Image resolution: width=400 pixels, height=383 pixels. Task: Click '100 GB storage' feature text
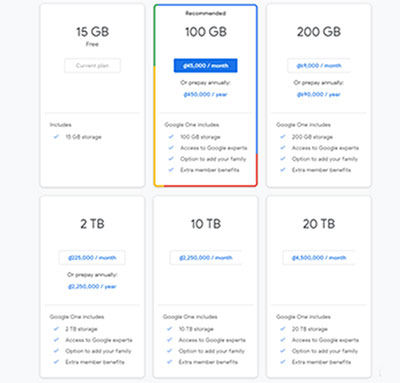point(200,137)
